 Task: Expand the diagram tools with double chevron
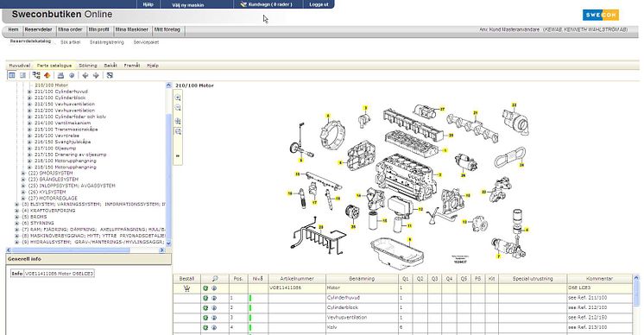click(x=178, y=155)
